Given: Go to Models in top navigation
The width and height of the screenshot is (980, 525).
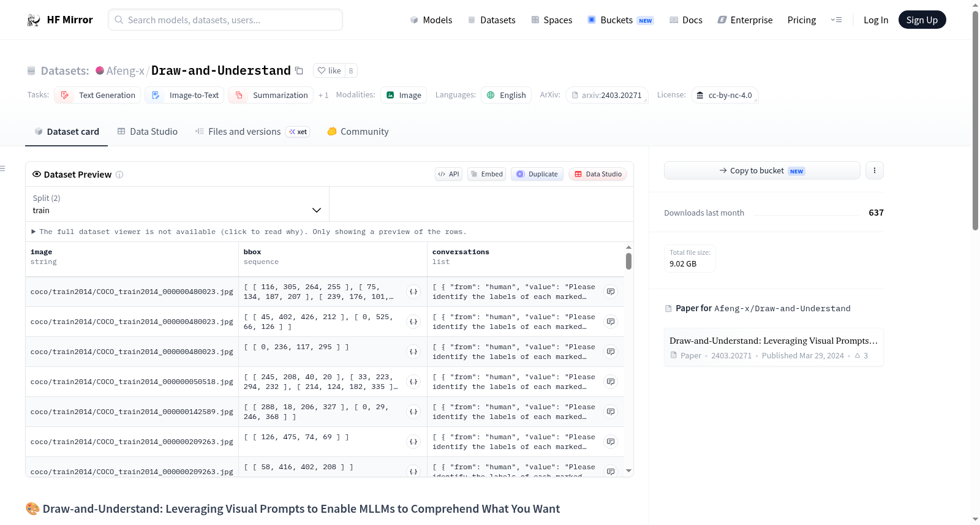Looking at the screenshot, I should click(x=431, y=20).
